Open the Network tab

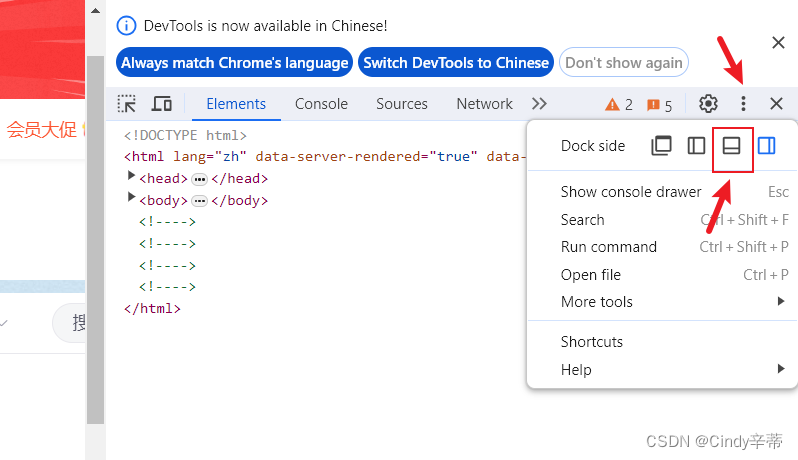tap(484, 104)
